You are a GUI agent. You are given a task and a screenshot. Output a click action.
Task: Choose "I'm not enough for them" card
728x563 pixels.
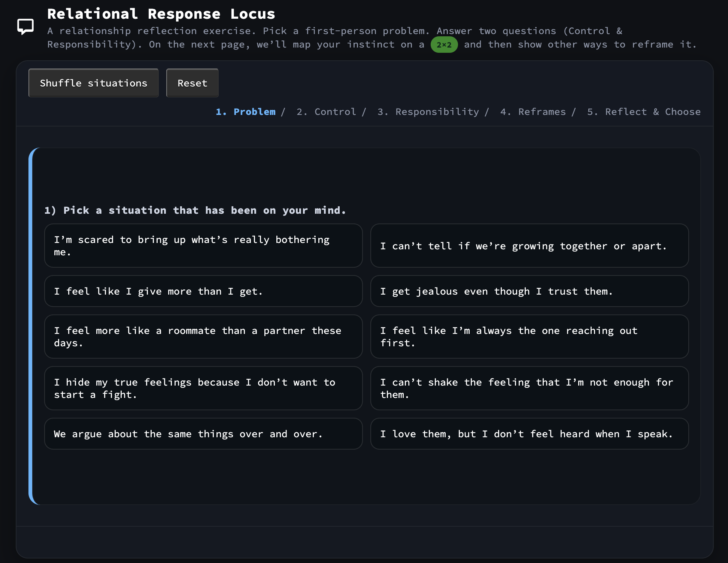click(529, 388)
